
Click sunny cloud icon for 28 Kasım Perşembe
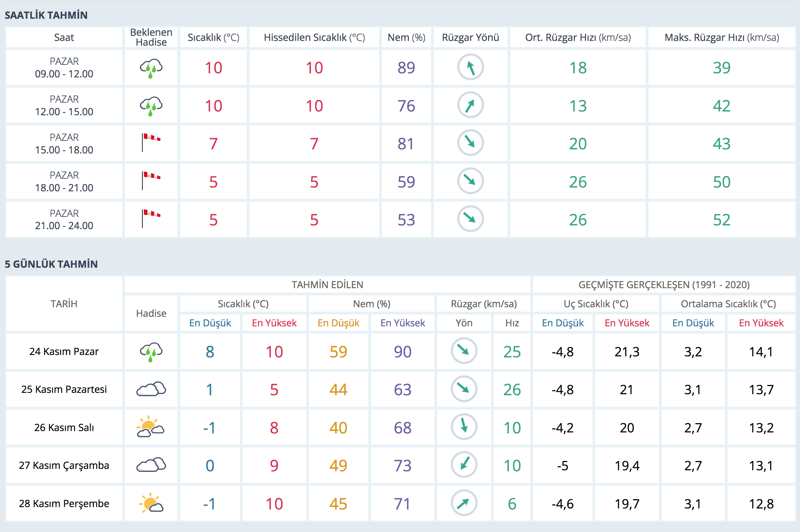pyautogui.click(x=151, y=503)
